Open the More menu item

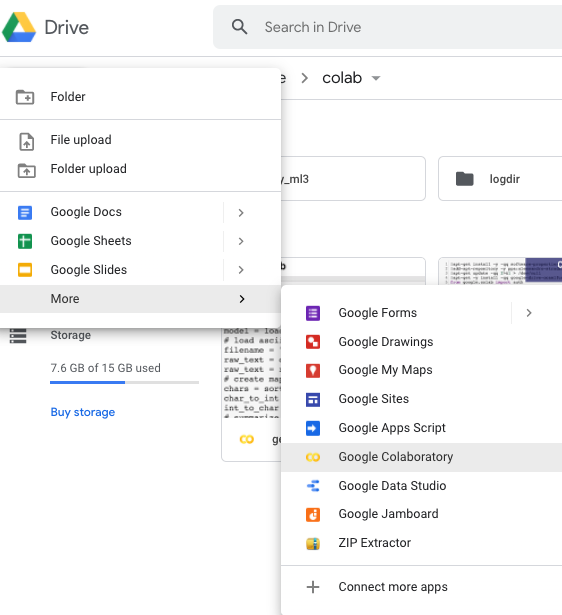tap(140, 299)
